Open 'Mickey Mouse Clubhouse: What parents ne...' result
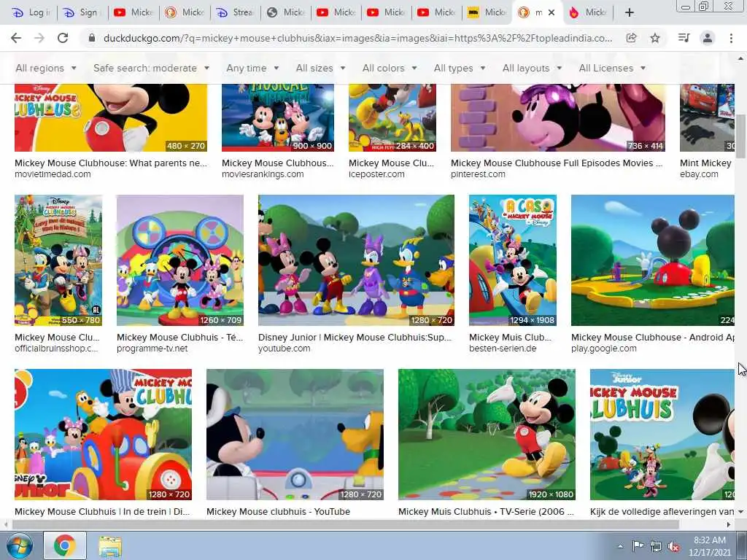 pyautogui.click(x=111, y=163)
